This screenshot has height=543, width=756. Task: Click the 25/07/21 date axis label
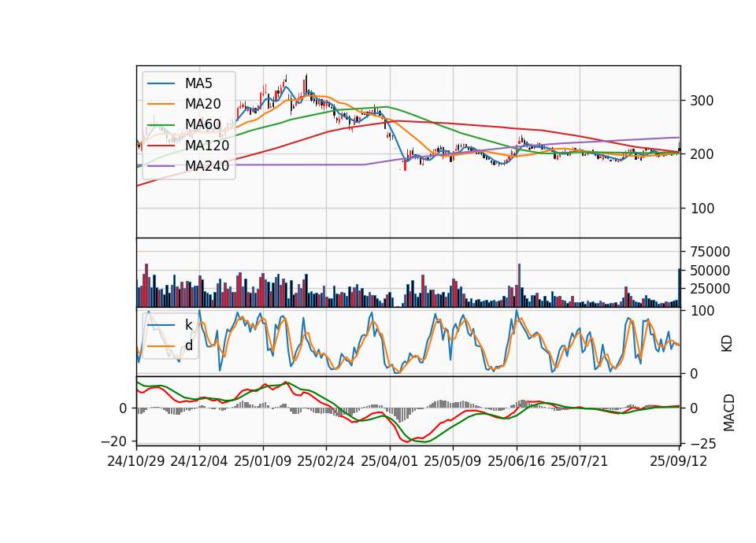(579, 462)
